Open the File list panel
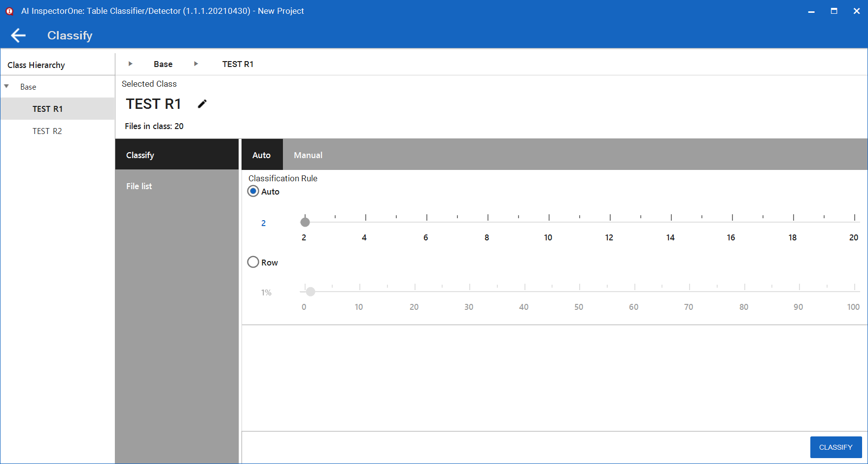This screenshot has width=868, height=464. [139, 186]
